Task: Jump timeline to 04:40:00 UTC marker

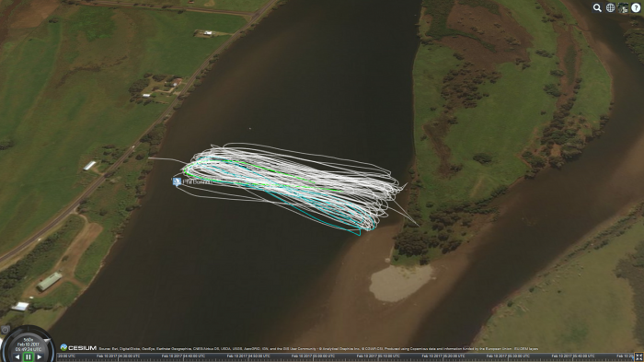Action: [x=183, y=356]
